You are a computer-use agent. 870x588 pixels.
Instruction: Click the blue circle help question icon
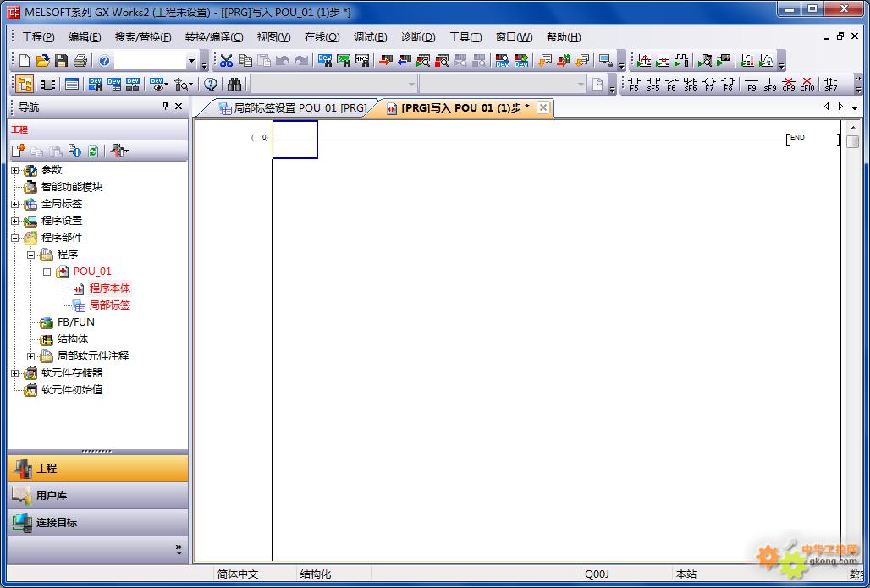click(x=104, y=60)
